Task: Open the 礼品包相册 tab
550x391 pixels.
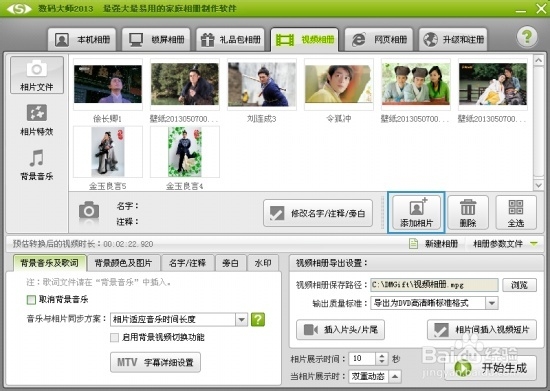Action: [230, 40]
